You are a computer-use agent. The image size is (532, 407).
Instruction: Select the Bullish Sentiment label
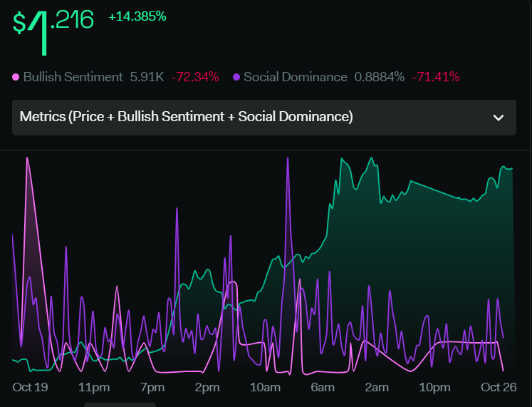pos(73,77)
